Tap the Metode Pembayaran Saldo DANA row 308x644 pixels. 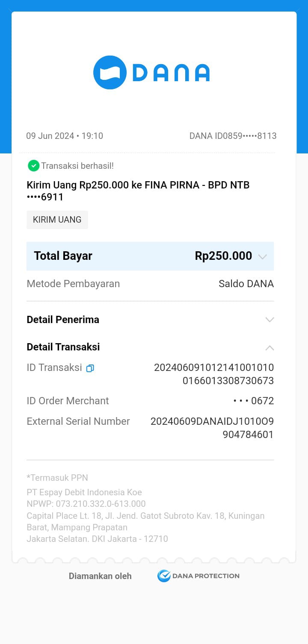pos(150,284)
